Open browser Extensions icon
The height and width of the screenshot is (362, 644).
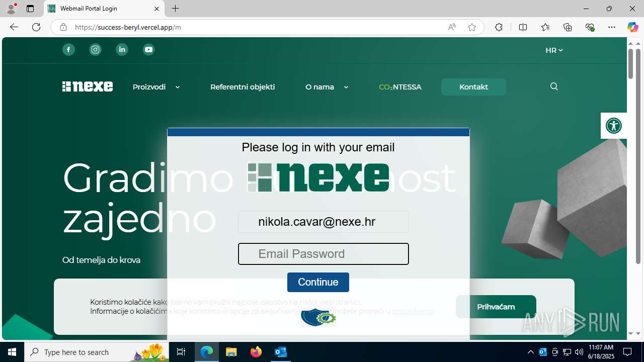point(499,27)
